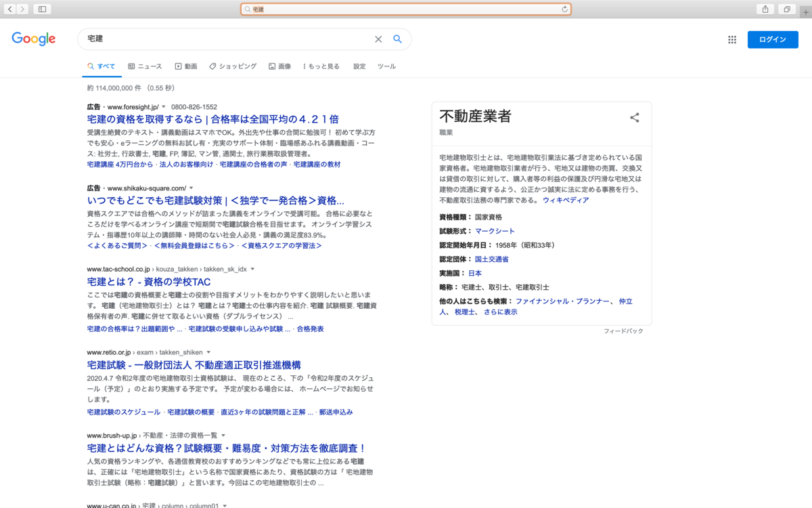This screenshot has height=508, width=812.
Task: Click ＜資格スクエアの学習法＞ sitelink
Action: 281,246
